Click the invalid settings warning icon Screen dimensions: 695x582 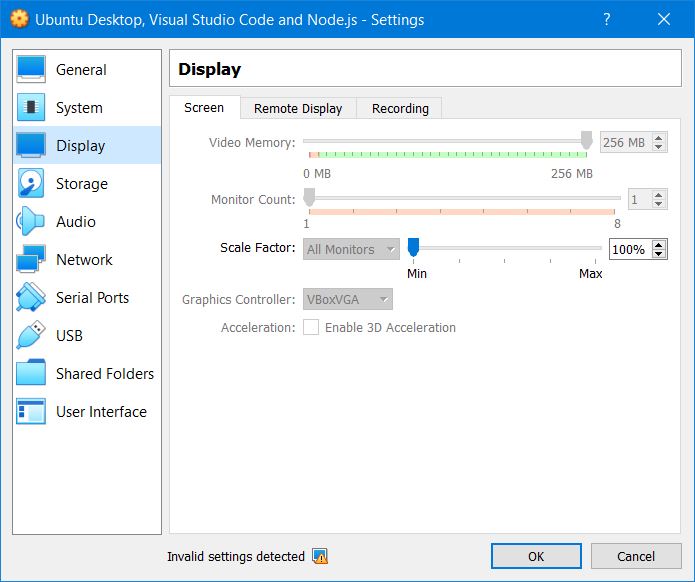point(320,557)
